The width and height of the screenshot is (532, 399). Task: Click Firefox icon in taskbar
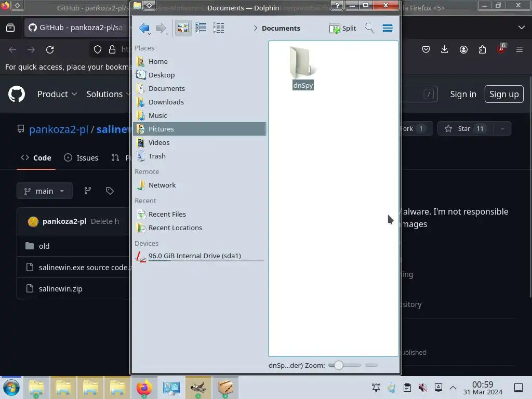[x=144, y=388]
